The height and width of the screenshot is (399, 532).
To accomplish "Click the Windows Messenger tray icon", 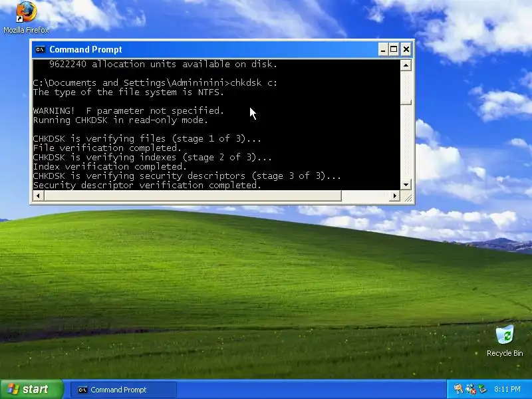I will pyautogui.click(x=458, y=389).
